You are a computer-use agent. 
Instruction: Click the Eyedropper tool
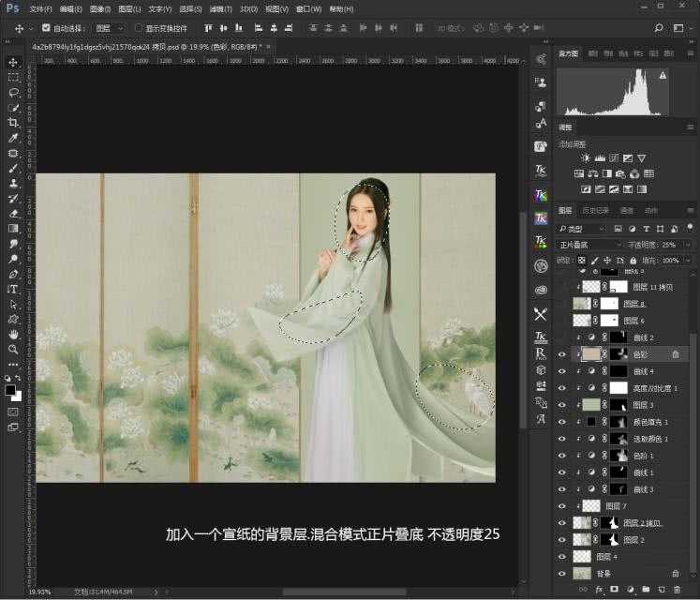click(13, 138)
